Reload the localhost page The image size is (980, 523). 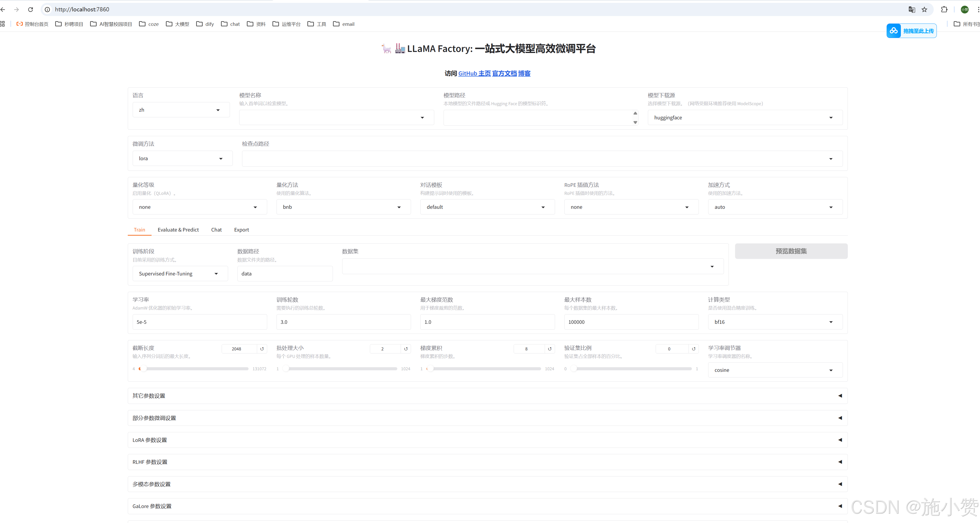[31, 10]
